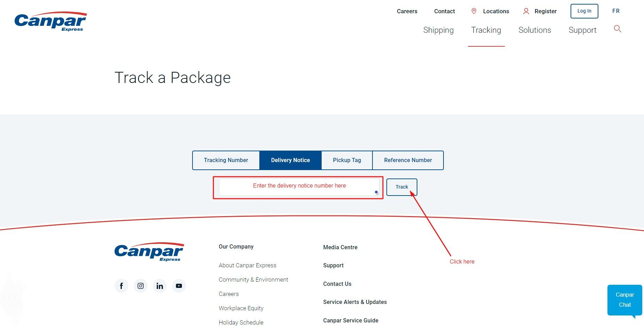Click the Track button

[402, 187]
